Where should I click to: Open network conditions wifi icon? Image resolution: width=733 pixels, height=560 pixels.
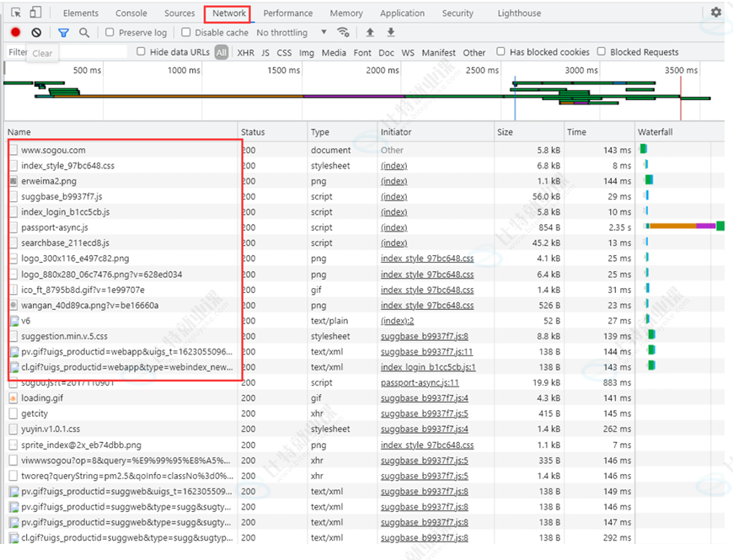click(343, 32)
